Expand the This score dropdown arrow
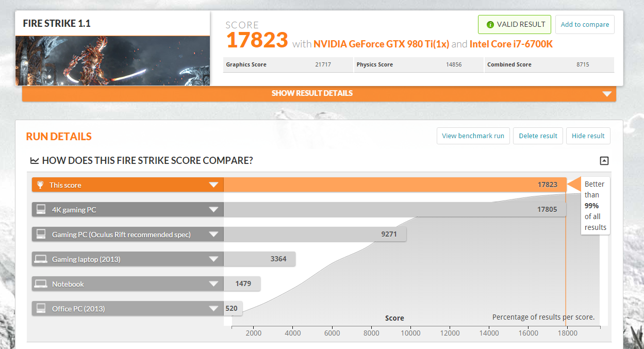This screenshot has height=349, width=644. [x=213, y=185]
